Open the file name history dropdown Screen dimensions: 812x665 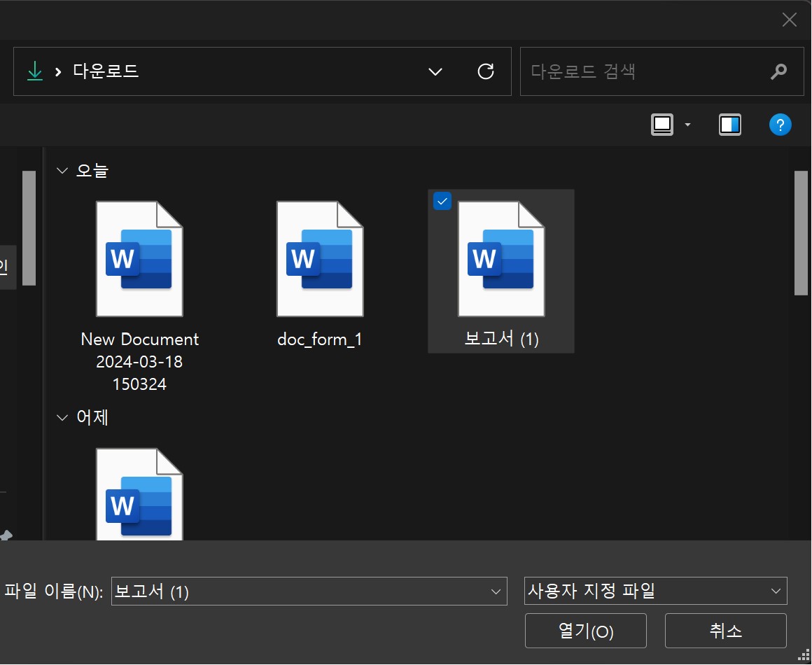[x=496, y=591]
